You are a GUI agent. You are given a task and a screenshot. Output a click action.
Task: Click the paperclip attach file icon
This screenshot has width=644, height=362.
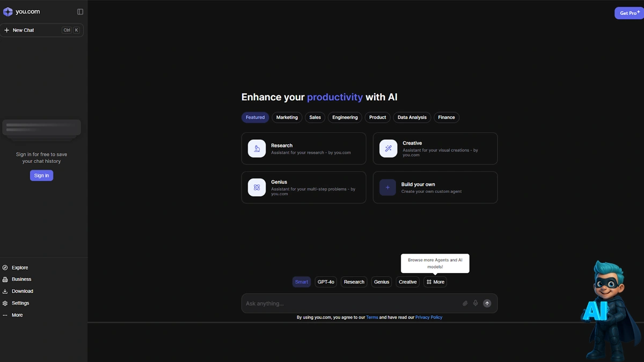[x=465, y=304]
